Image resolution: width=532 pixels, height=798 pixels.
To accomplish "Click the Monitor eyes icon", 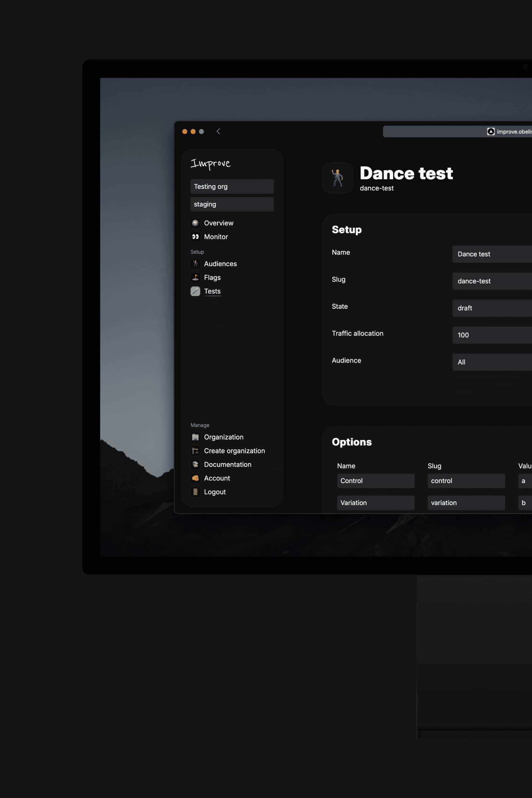I will (x=195, y=237).
